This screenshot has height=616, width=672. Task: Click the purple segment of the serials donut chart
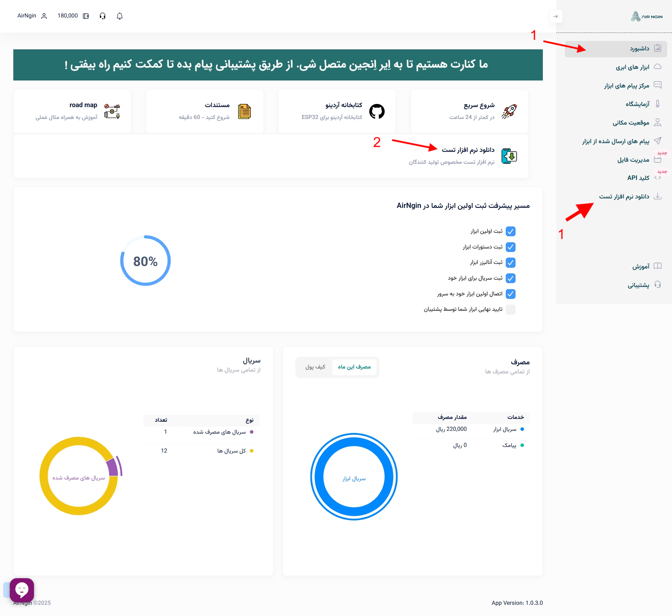tap(113, 467)
